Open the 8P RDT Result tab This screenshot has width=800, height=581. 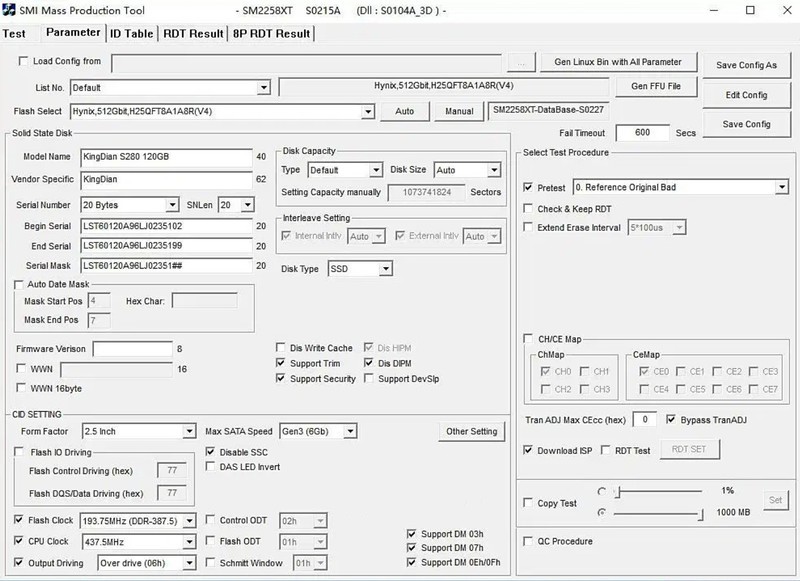click(271, 33)
